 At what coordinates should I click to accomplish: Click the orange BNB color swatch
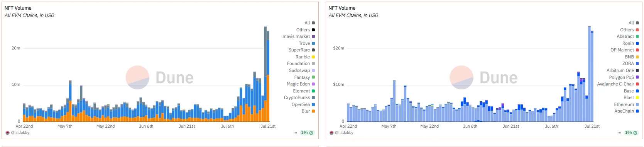(637, 57)
